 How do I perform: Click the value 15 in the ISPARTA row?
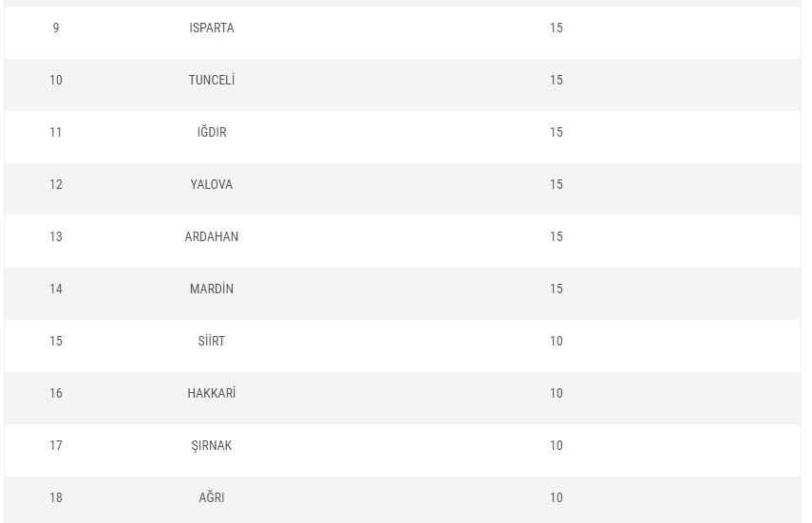pos(556,28)
